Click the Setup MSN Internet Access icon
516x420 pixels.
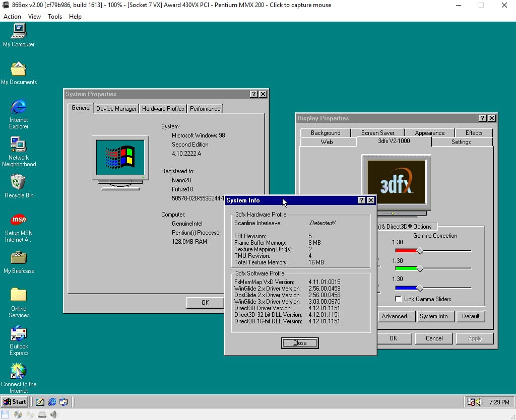coord(19,220)
